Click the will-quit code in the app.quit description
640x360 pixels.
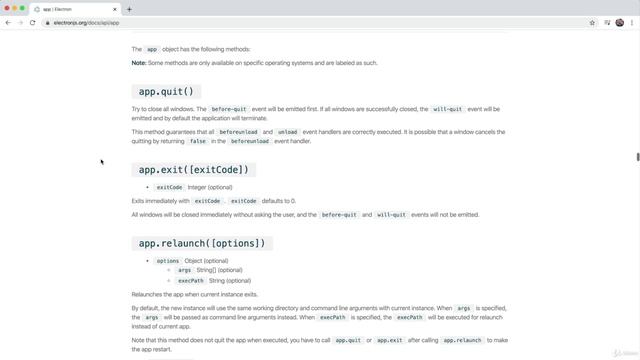pyautogui.click(x=448, y=109)
